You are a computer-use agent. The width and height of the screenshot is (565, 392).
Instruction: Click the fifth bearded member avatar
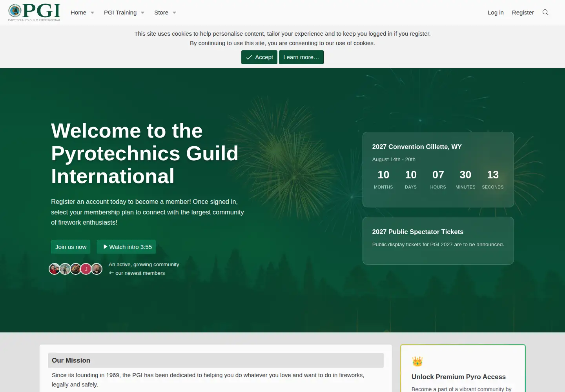point(97,269)
